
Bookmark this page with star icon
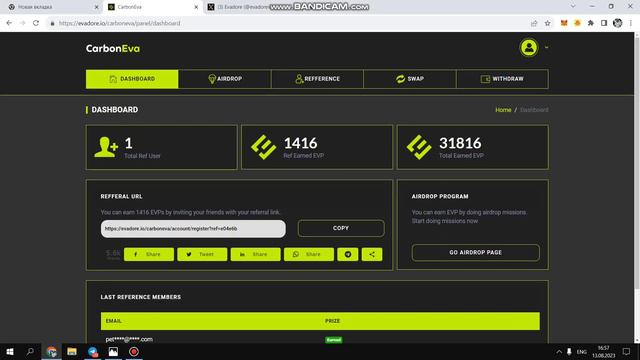tap(547, 23)
